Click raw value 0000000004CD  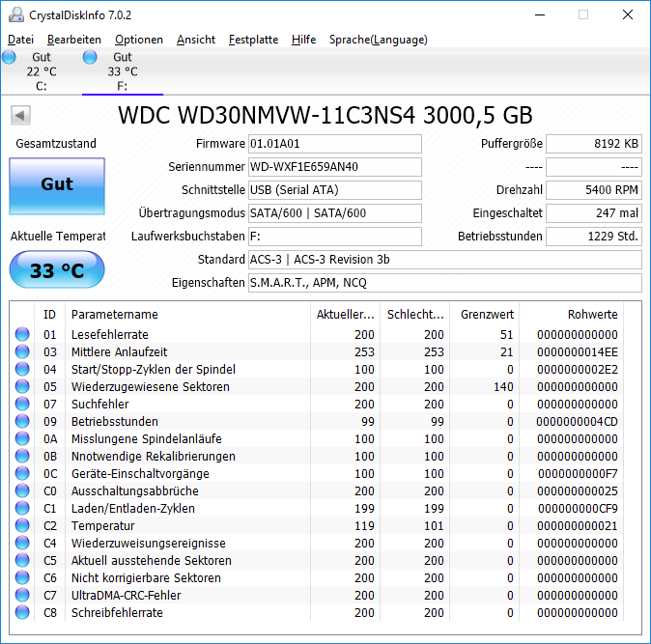pos(577,422)
